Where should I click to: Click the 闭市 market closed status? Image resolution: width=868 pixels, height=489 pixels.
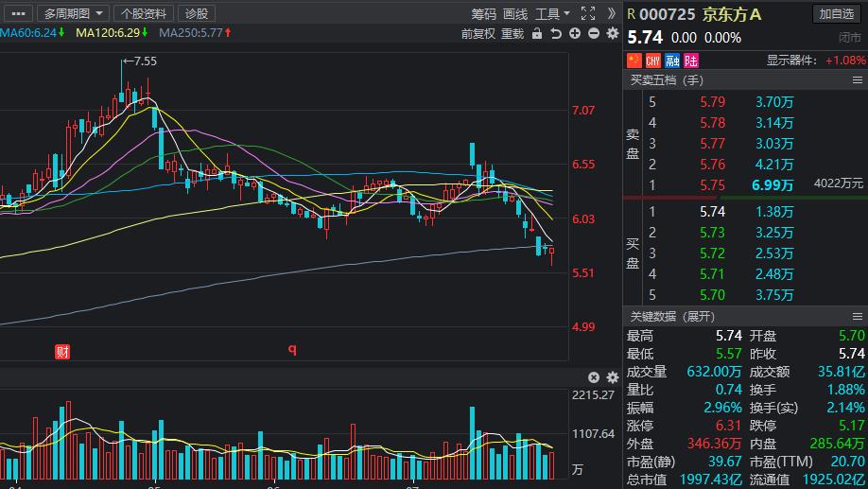[850, 38]
